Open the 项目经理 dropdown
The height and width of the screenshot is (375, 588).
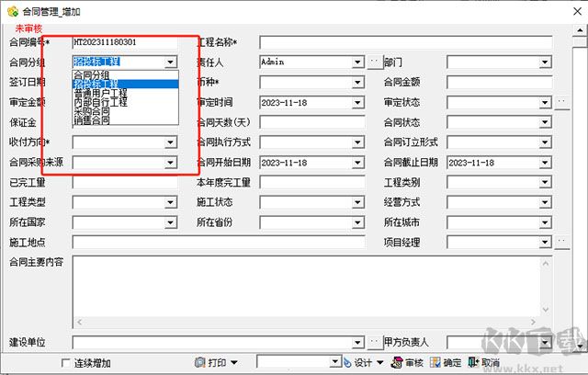(545, 243)
